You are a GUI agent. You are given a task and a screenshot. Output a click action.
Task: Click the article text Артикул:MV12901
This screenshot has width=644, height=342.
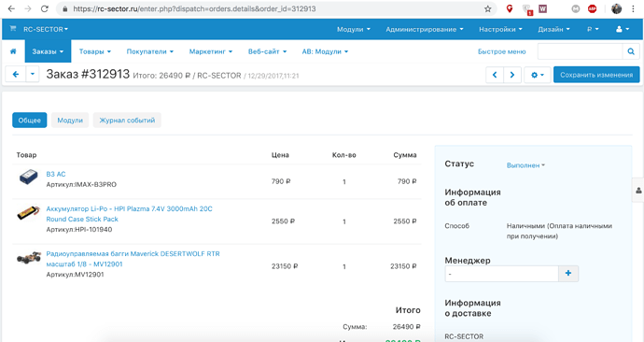75,274
